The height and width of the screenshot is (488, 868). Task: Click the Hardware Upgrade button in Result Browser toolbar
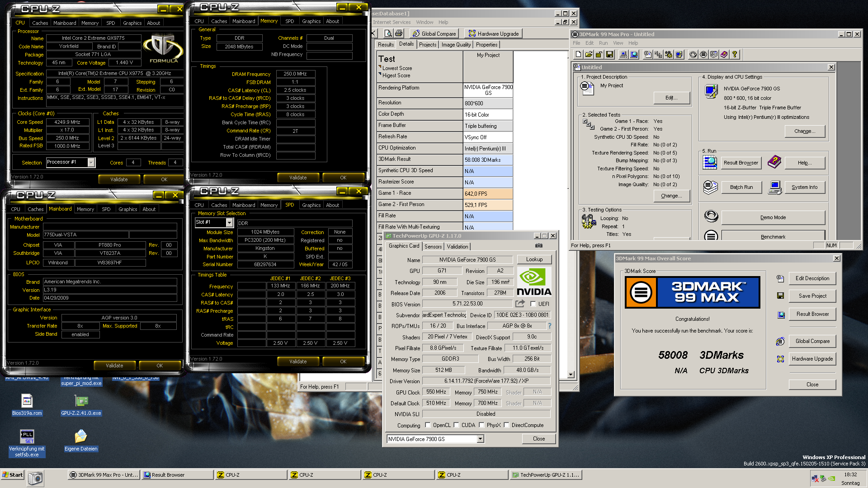pyautogui.click(x=493, y=33)
